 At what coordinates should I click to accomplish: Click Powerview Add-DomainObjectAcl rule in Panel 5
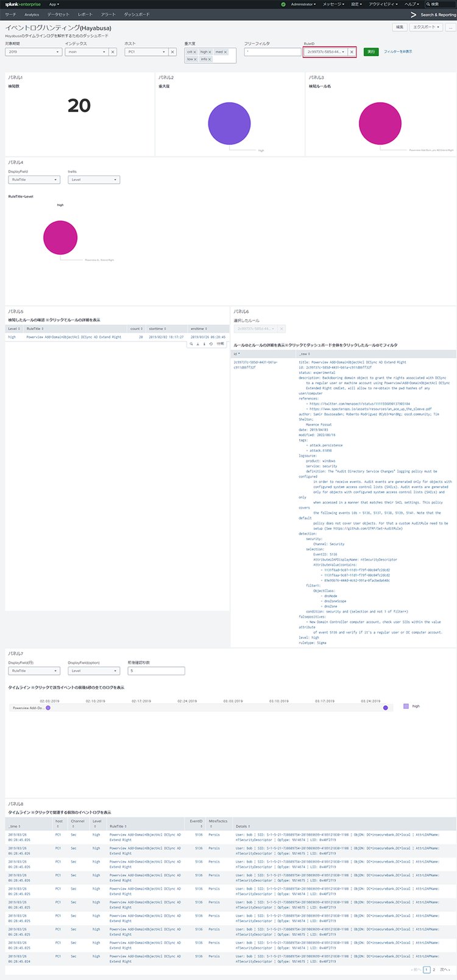point(74,337)
